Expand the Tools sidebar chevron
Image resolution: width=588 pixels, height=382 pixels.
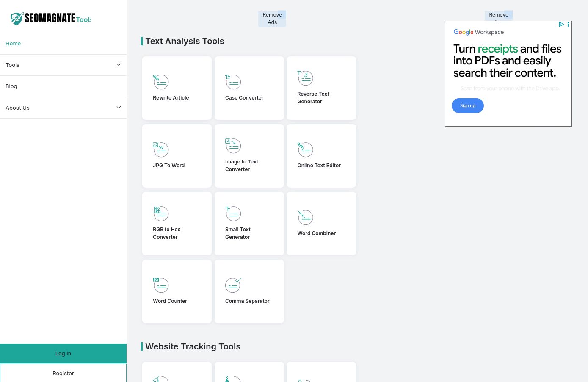(x=119, y=65)
